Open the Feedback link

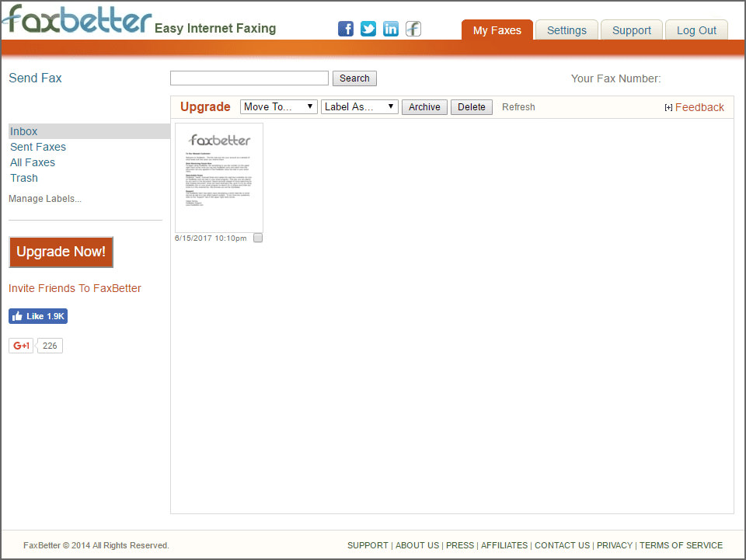coord(699,107)
